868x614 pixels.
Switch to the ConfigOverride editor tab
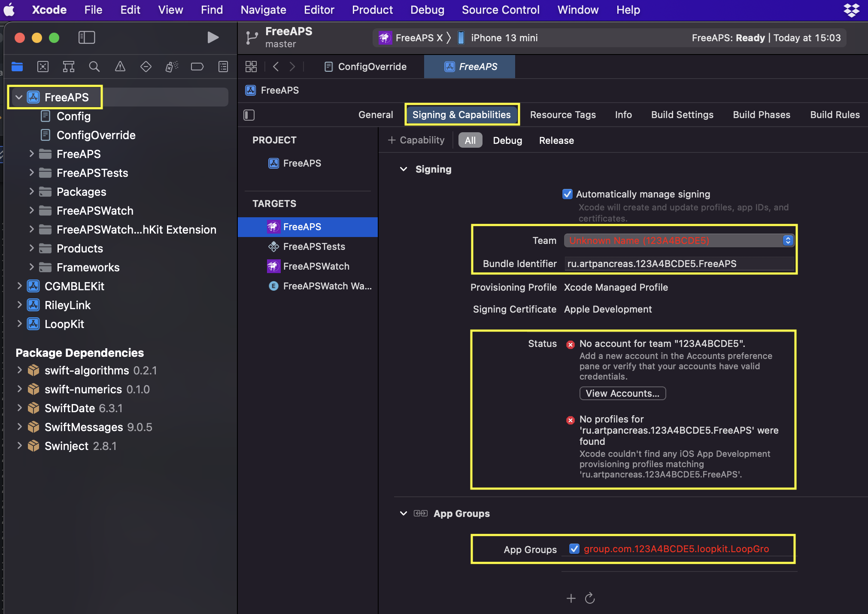(366, 67)
